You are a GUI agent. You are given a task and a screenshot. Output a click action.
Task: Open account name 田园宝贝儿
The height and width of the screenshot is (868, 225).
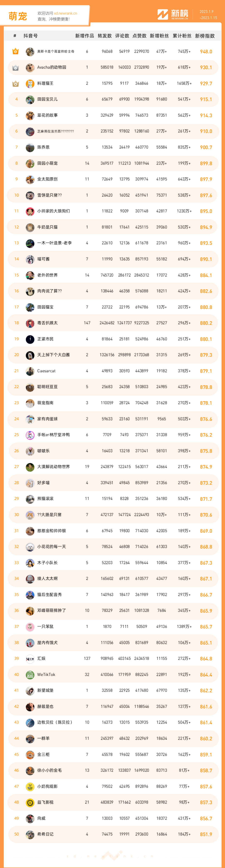pyautogui.click(x=47, y=99)
